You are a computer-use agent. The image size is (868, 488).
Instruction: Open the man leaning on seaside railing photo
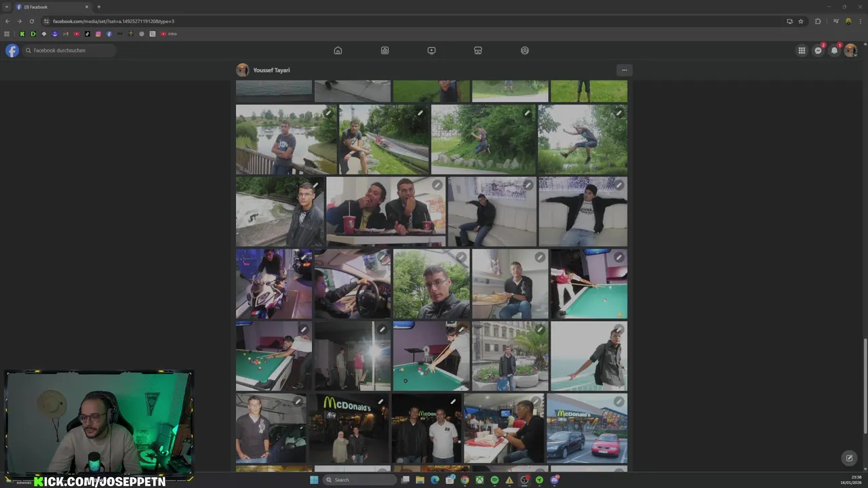(589, 356)
